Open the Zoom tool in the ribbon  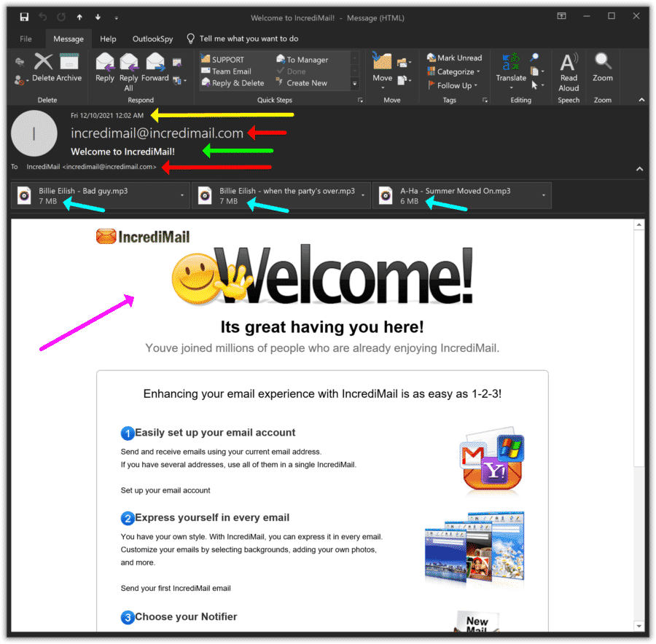(x=603, y=69)
